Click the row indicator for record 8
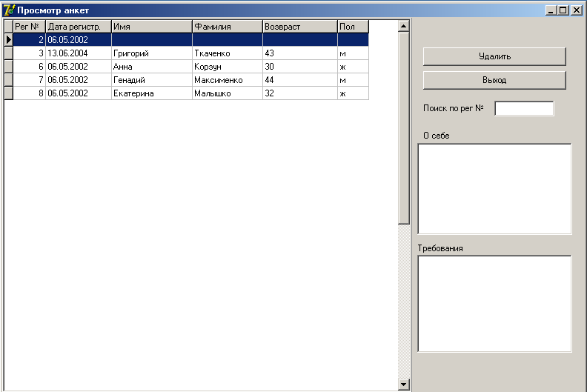The height and width of the screenshot is (392, 587). point(8,93)
